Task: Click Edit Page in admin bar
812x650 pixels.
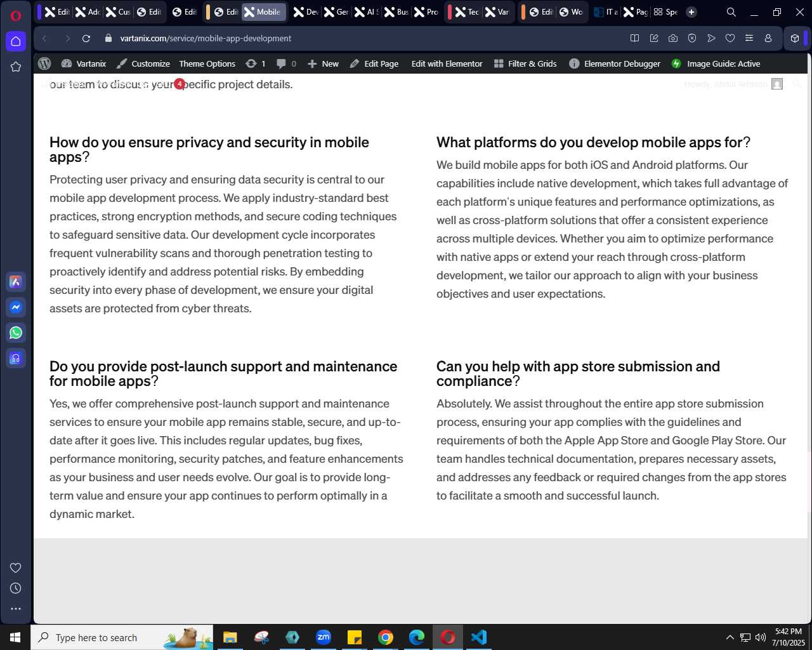Action: tap(374, 63)
